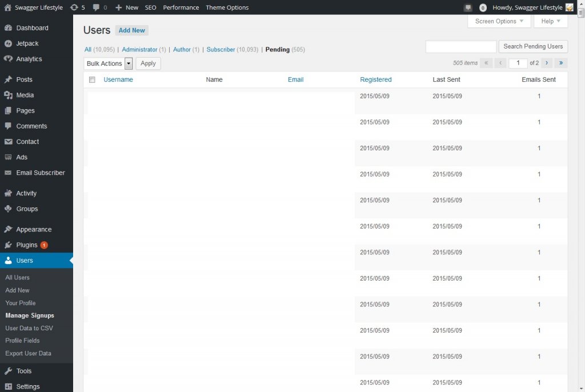This screenshot has width=585, height=392.
Task: Open Theme Options in admin bar
Action: tap(227, 7)
